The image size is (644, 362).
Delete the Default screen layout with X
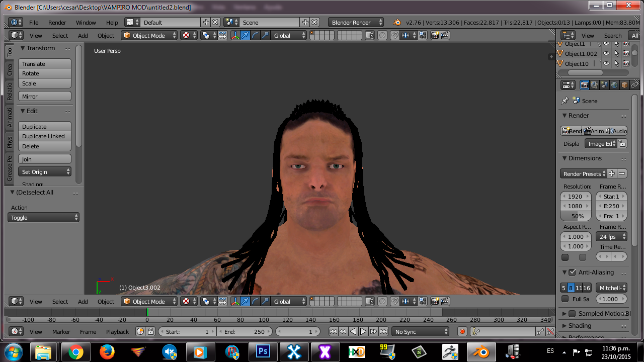(x=215, y=22)
